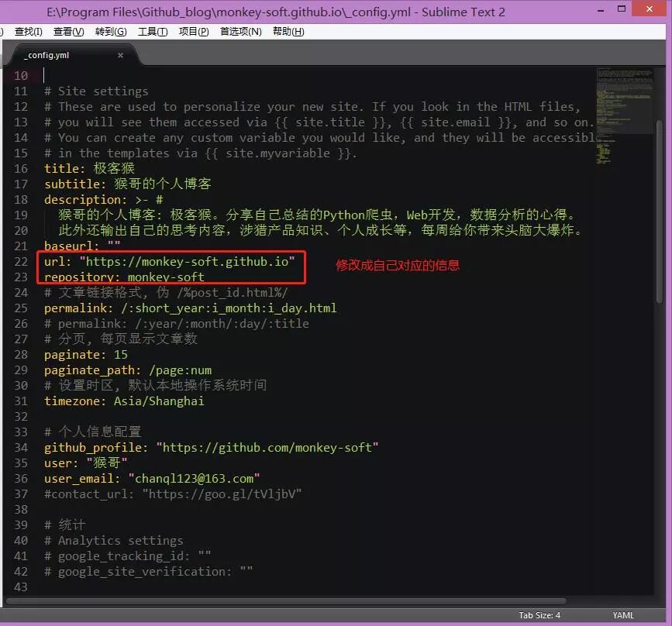Open the 项目(P) menu
The height and width of the screenshot is (626, 672).
point(194,31)
